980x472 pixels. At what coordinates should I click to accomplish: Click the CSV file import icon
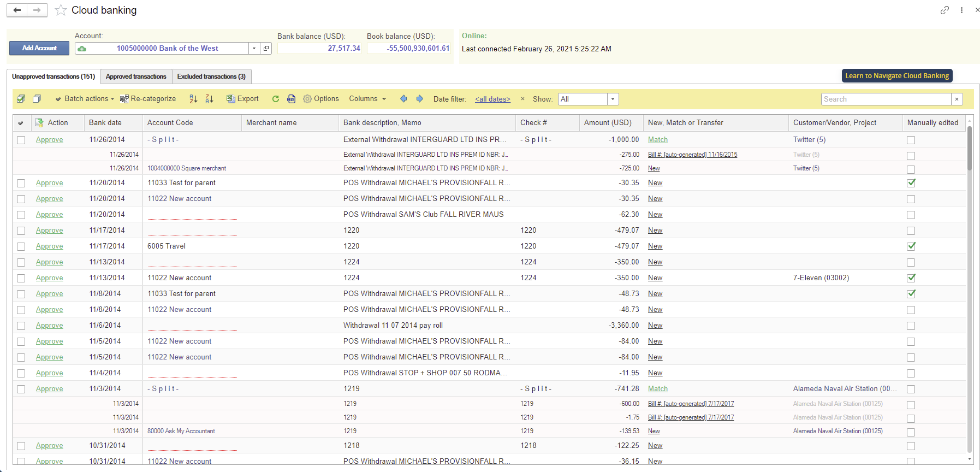coord(292,99)
